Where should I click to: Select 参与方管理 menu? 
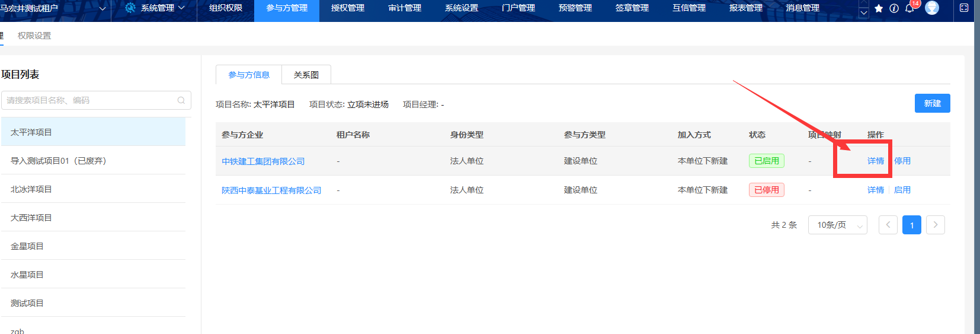coord(287,8)
